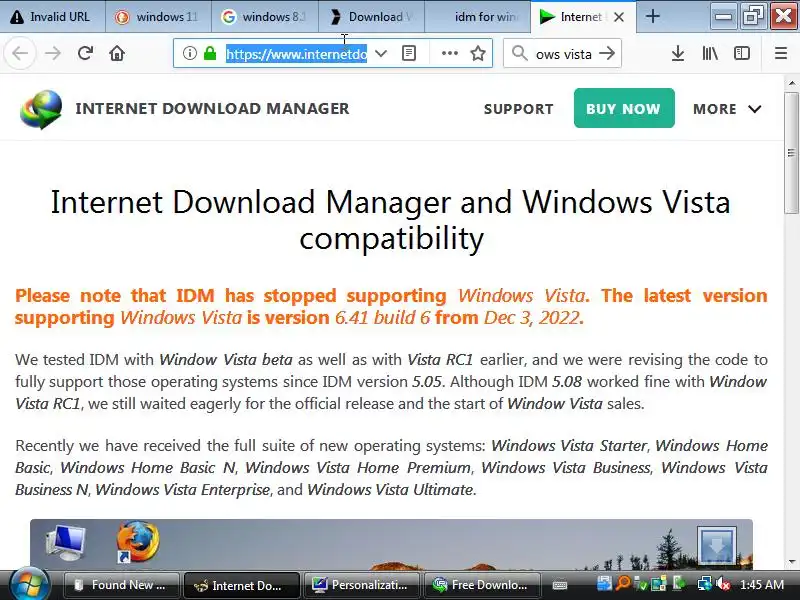This screenshot has height=600, width=800.
Task: Click the orange 'Please note that IDM' notice
Action: [391, 306]
